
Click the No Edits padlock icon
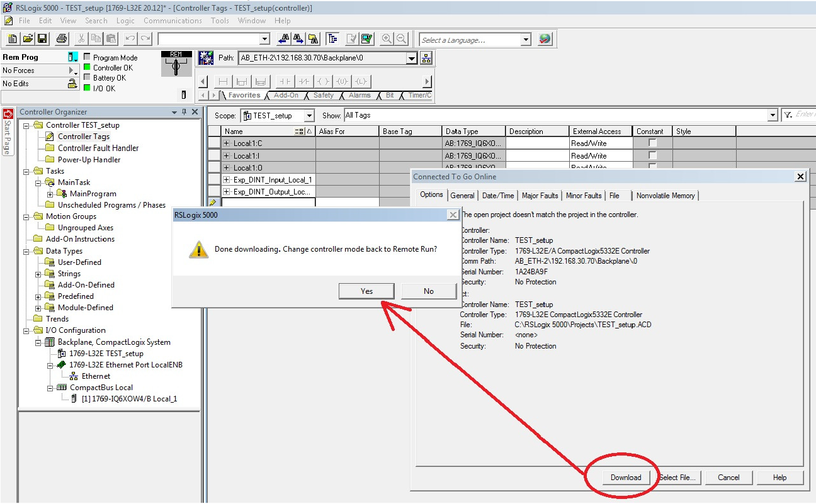(x=72, y=83)
